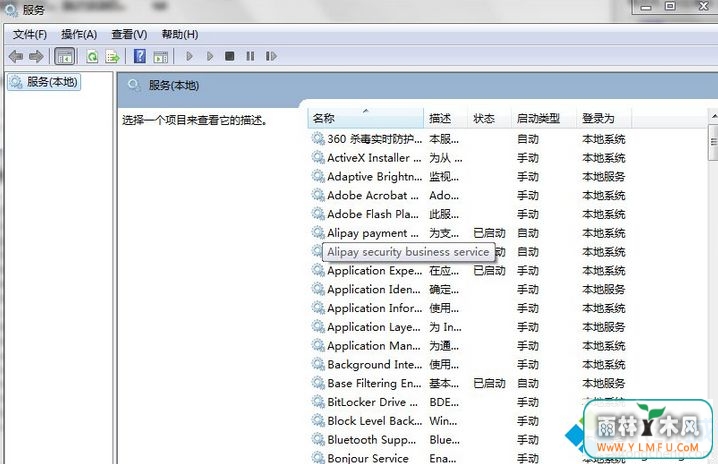Select the Application Experience service
Viewport: 718px width, 464px height.
[469, 270]
